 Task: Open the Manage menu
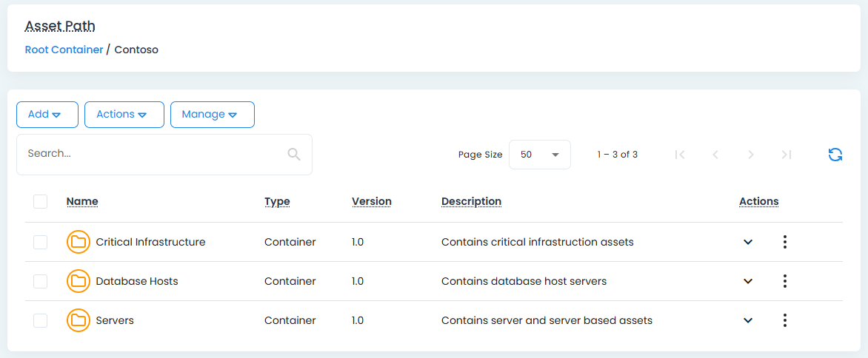pos(212,115)
